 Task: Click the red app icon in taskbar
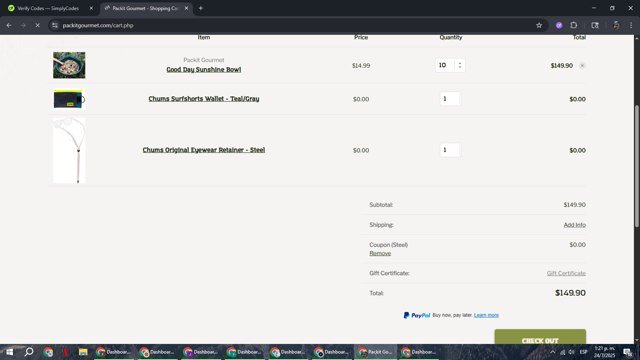point(66,352)
